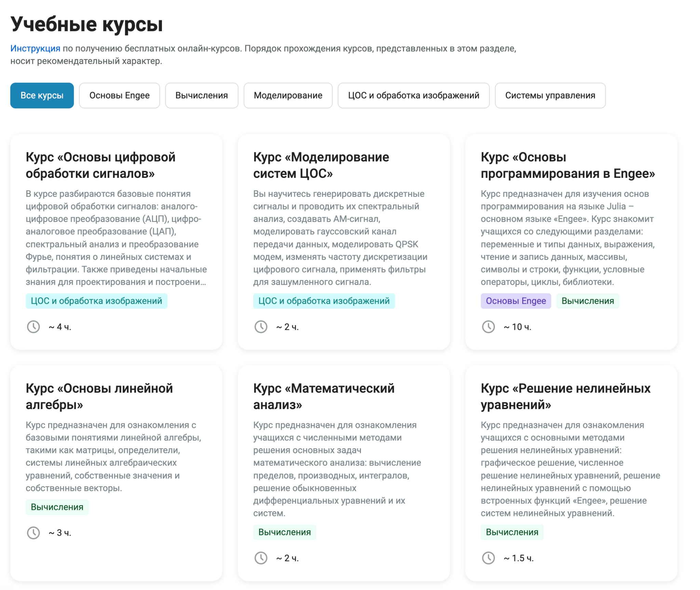The image size is (700, 590).
Task: Open the «Математический анализ» course card title
Action: click(324, 396)
